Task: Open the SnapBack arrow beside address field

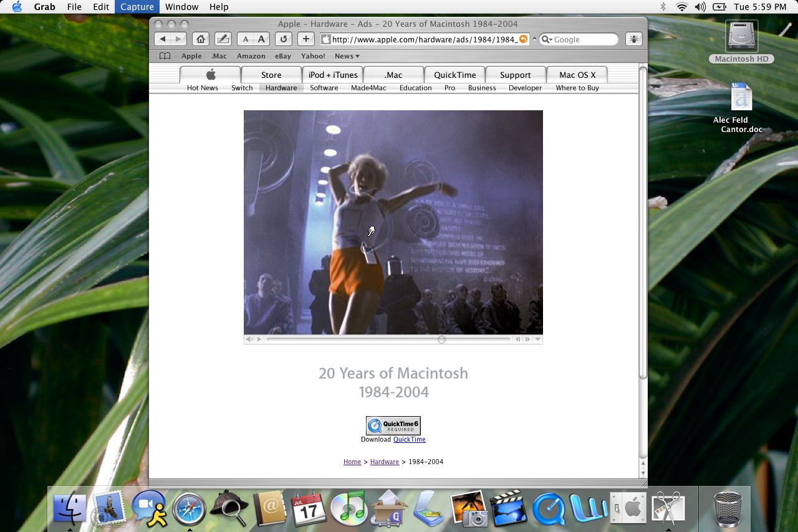Action: click(534, 39)
